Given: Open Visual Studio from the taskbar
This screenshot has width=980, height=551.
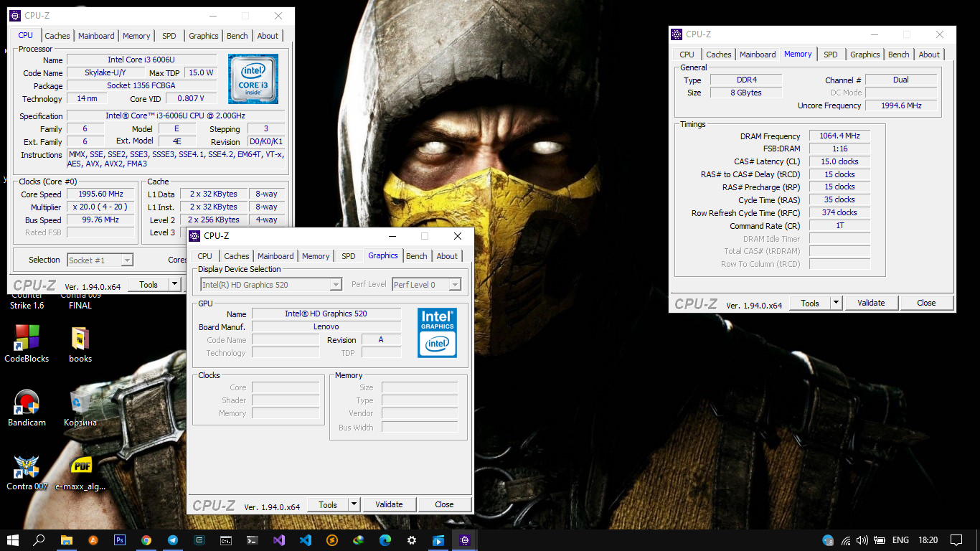Looking at the screenshot, I should coord(279,540).
